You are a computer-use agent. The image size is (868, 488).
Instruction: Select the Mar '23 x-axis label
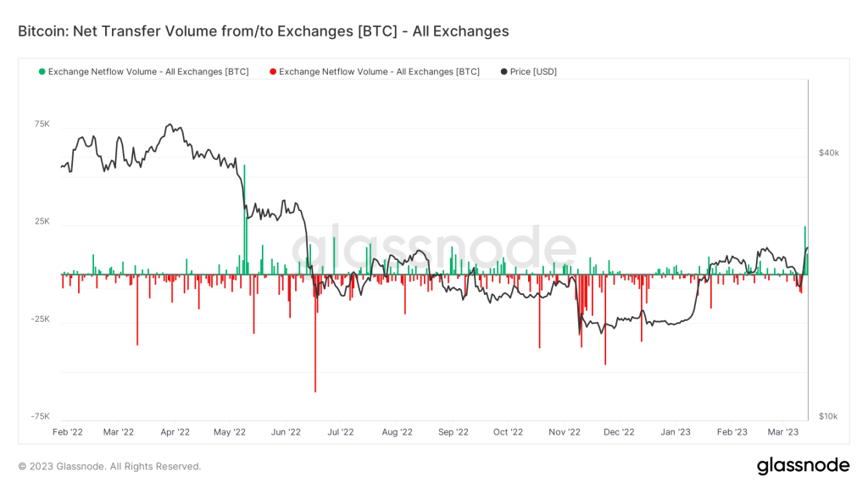tap(783, 432)
